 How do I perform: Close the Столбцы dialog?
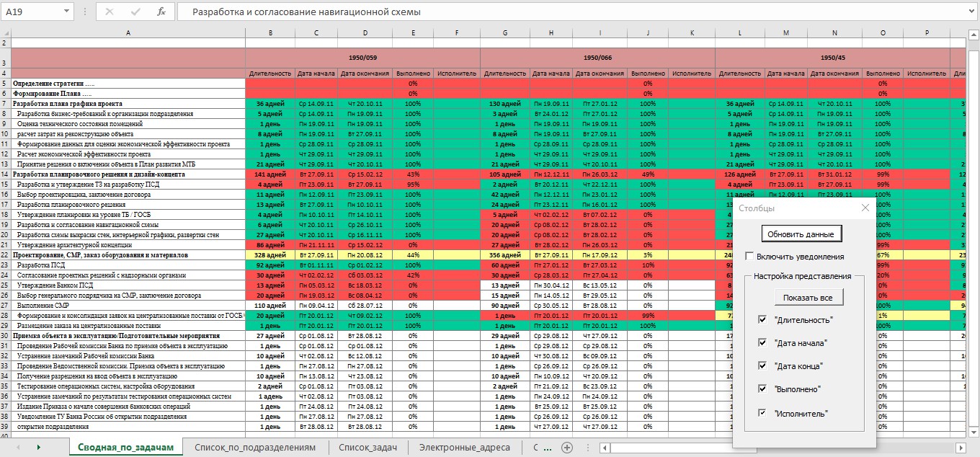click(865, 208)
